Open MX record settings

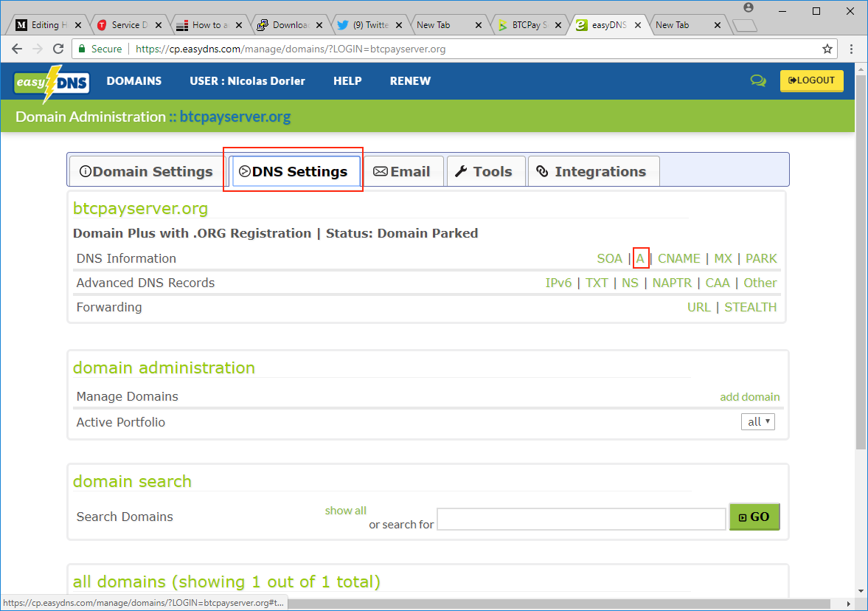723,259
